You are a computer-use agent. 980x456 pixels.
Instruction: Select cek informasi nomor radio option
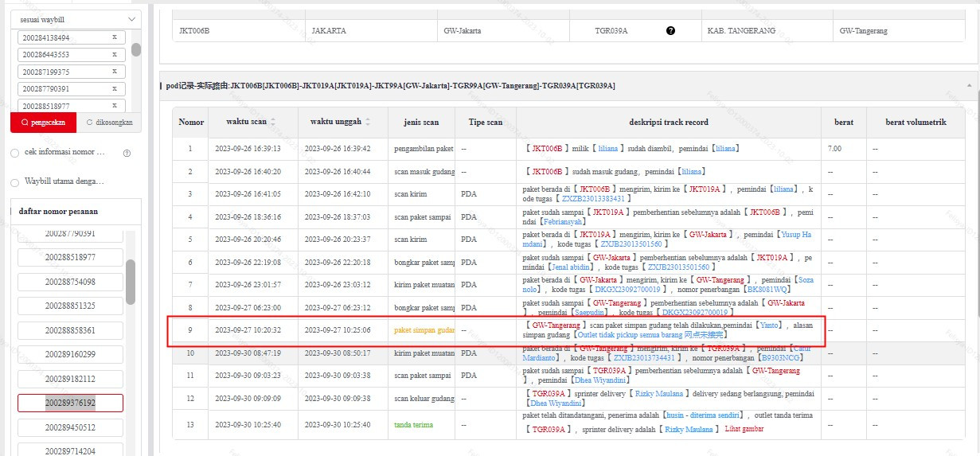pyautogui.click(x=14, y=153)
